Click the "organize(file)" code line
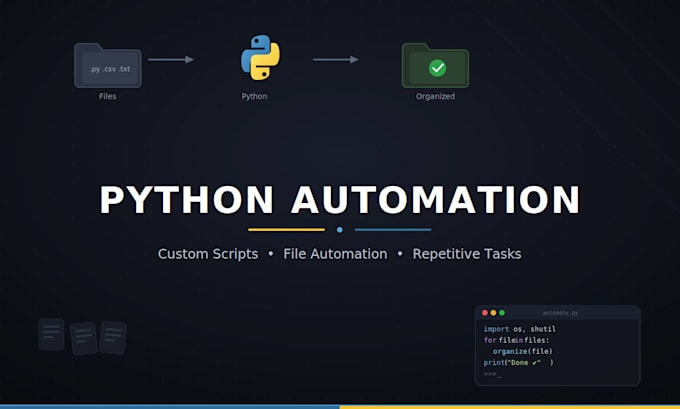This screenshot has height=409, width=680. [523, 351]
